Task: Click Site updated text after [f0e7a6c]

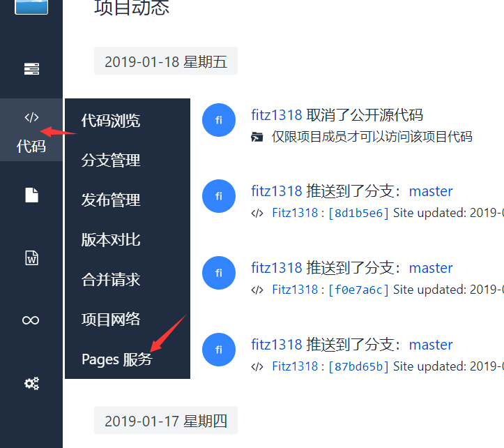Action: click(x=448, y=290)
